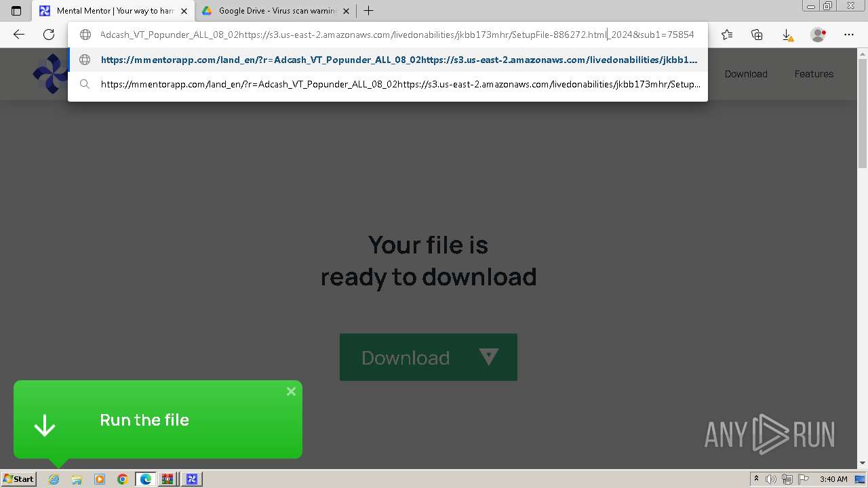Open Windows Media Player from taskbar

pos(100,479)
